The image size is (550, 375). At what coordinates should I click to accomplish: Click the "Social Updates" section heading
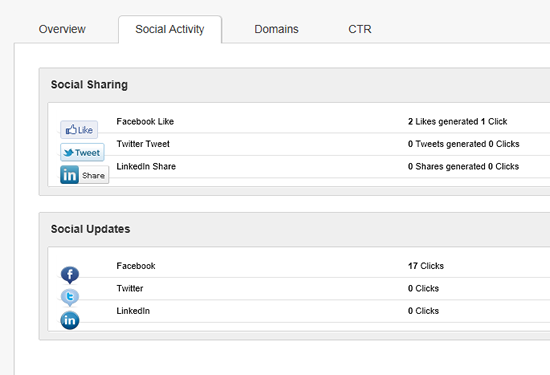point(90,229)
